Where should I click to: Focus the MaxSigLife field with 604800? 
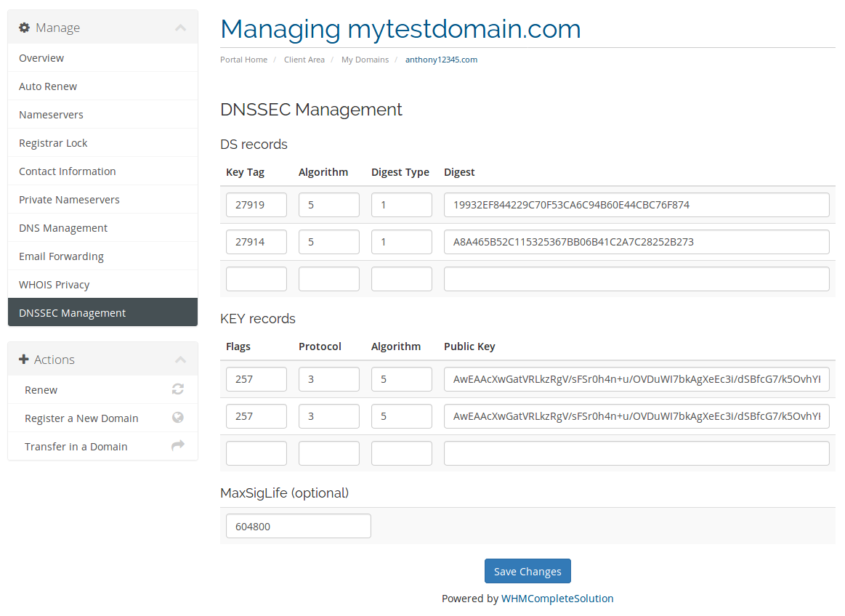coord(299,526)
